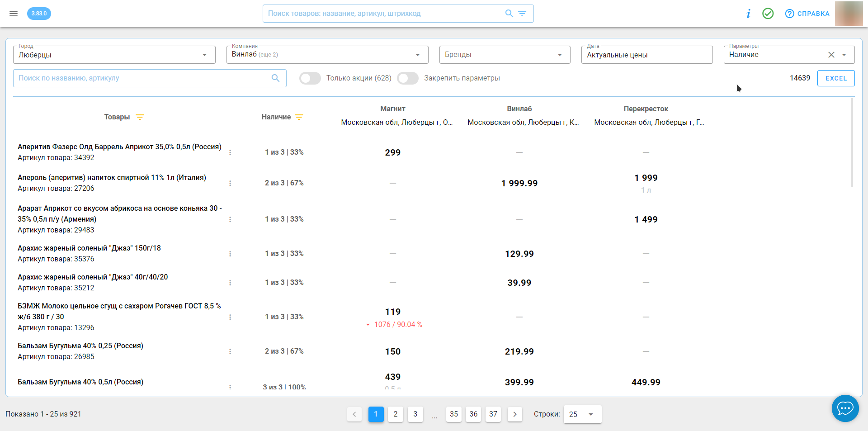
Task: Toggle the Закрепить параметры switch
Action: click(408, 78)
